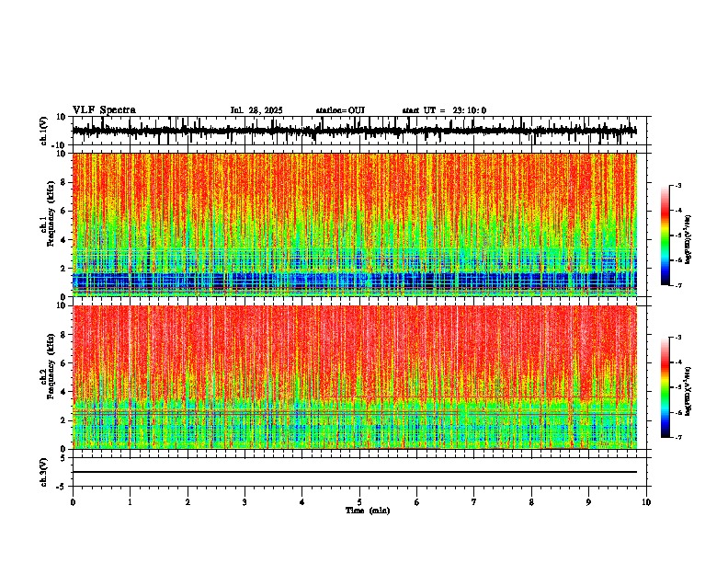Click the ch.1 colorbar log(PSD) unit label
Image resolution: width=728 pixels, height=563 pixels.
pyautogui.click(x=688, y=240)
